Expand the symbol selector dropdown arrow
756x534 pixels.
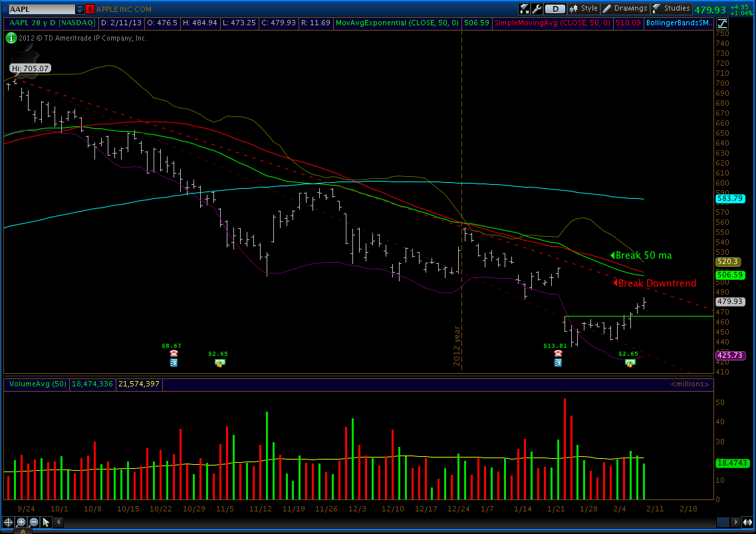80,9
